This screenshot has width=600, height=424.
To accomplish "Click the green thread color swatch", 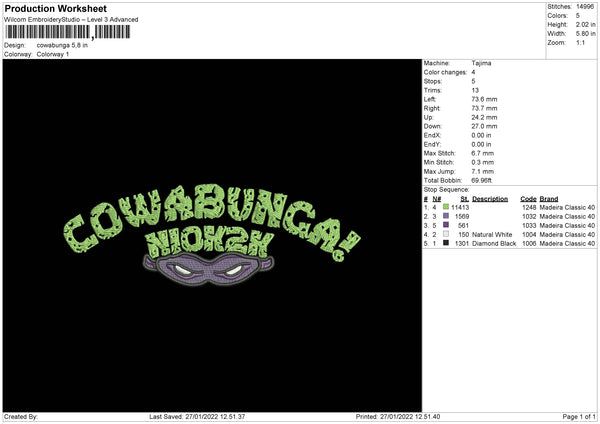I will [x=446, y=207].
